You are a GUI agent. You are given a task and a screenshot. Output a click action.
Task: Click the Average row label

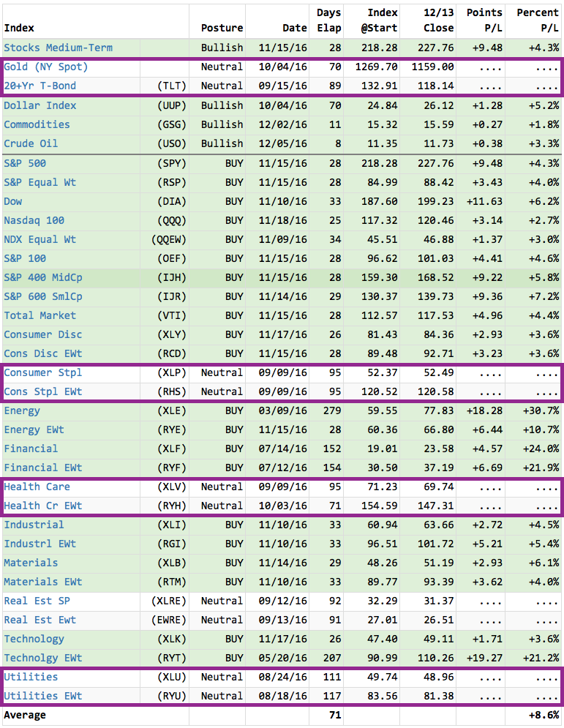point(25,715)
